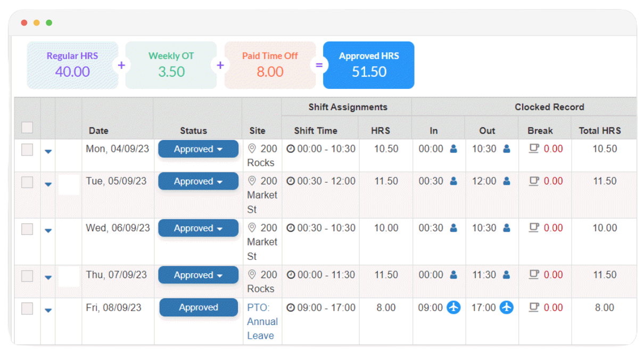Screen dimensions: 644x350
Task: Click the airplane icon next to Friday 09:00
Action: click(x=453, y=307)
